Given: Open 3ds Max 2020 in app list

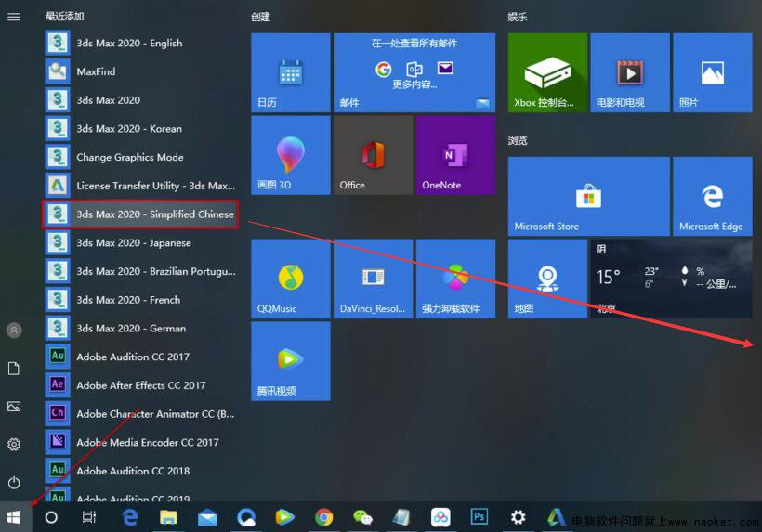Looking at the screenshot, I should [x=140, y=100].
